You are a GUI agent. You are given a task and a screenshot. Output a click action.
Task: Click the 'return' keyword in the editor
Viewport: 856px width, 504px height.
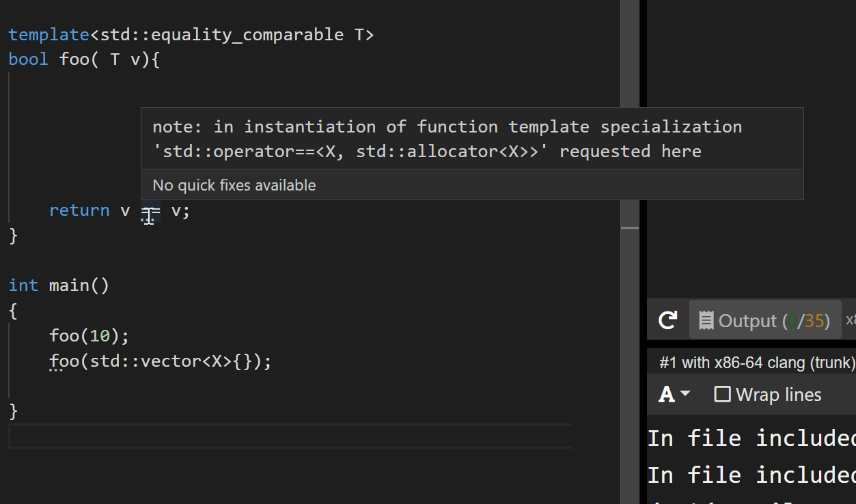79,210
